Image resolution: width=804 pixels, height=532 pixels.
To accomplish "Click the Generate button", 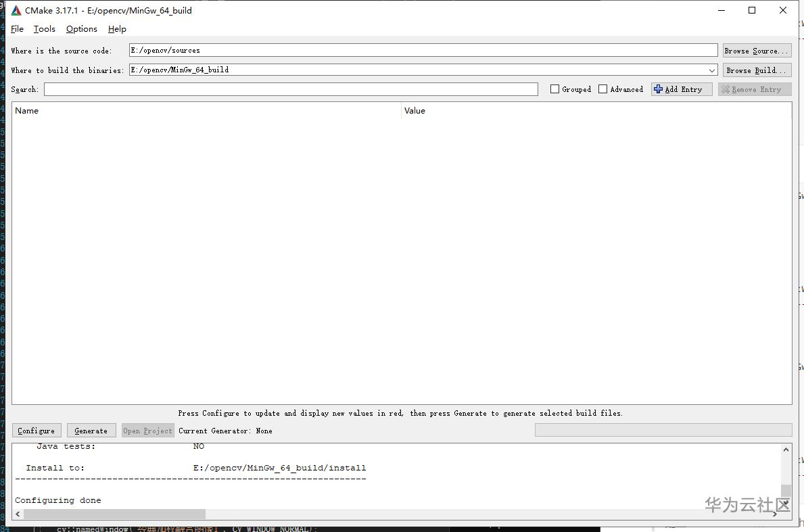I will 91,431.
